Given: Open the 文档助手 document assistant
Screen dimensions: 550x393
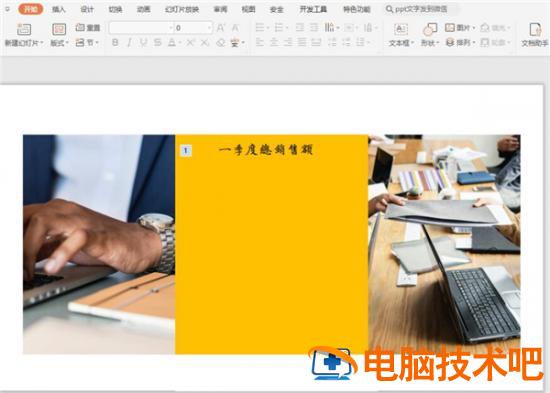Looking at the screenshot, I should coord(535,29).
